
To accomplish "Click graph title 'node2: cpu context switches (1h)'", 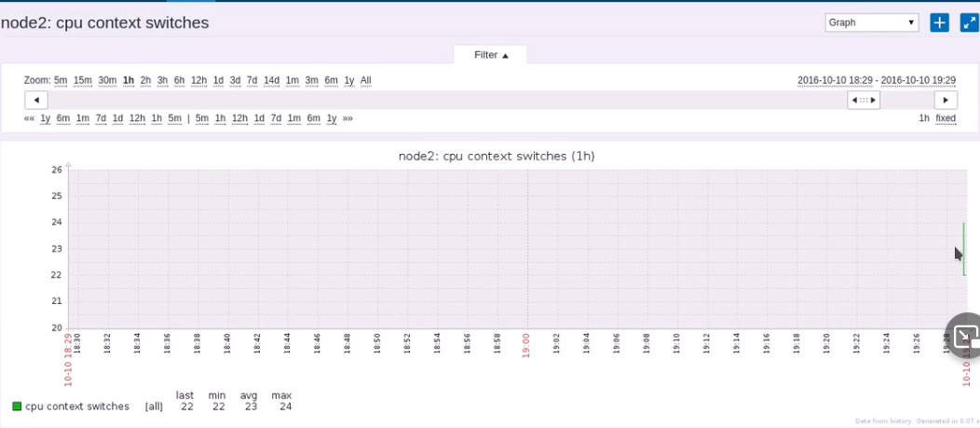I will click(497, 157).
